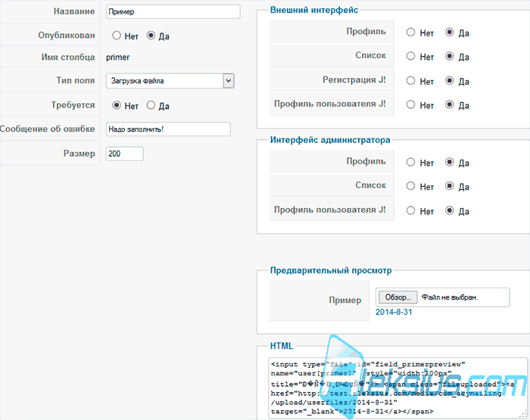Viewport: 530px width, 420px height.
Task: Select Да for Требуется
Action: click(x=151, y=105)
